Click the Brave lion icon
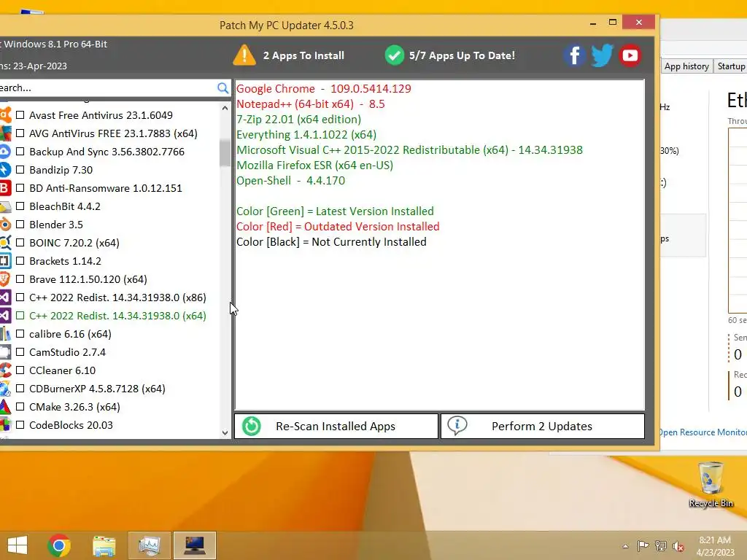The image size is (747, 560). (x=5, y=279)
